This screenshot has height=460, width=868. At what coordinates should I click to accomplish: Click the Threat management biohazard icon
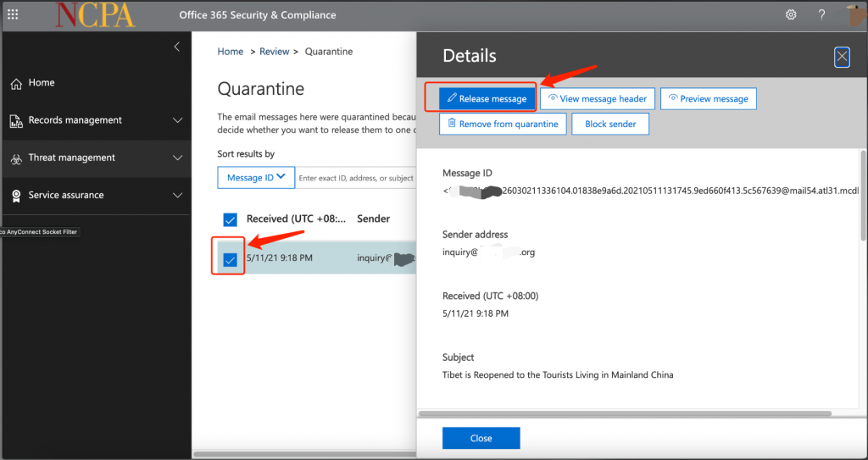click(x=15, y=158)
